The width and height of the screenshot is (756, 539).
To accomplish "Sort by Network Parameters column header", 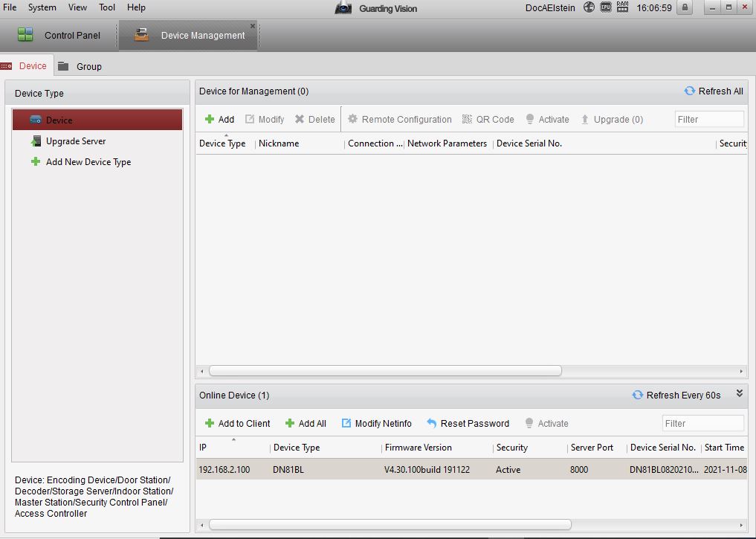I will (x=447, y=143).
